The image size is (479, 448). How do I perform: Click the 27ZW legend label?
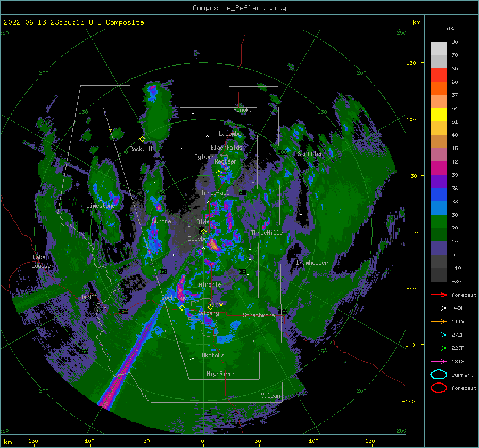pyautogui.click(x=458, y=335)
